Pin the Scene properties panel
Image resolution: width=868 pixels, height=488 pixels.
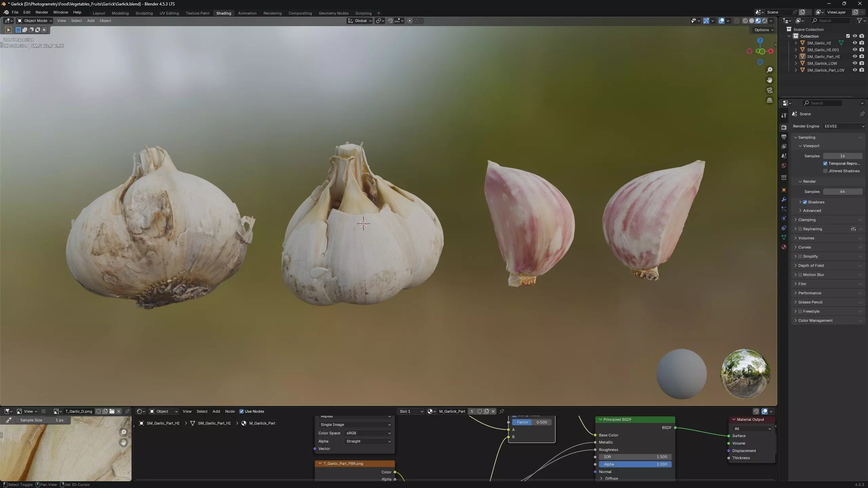(x=862, y=114)
